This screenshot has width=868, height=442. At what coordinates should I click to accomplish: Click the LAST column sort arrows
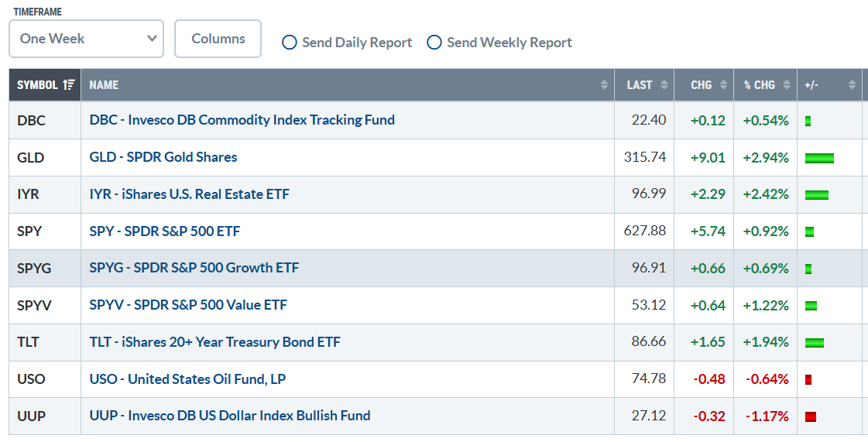[x=664, y=84]
